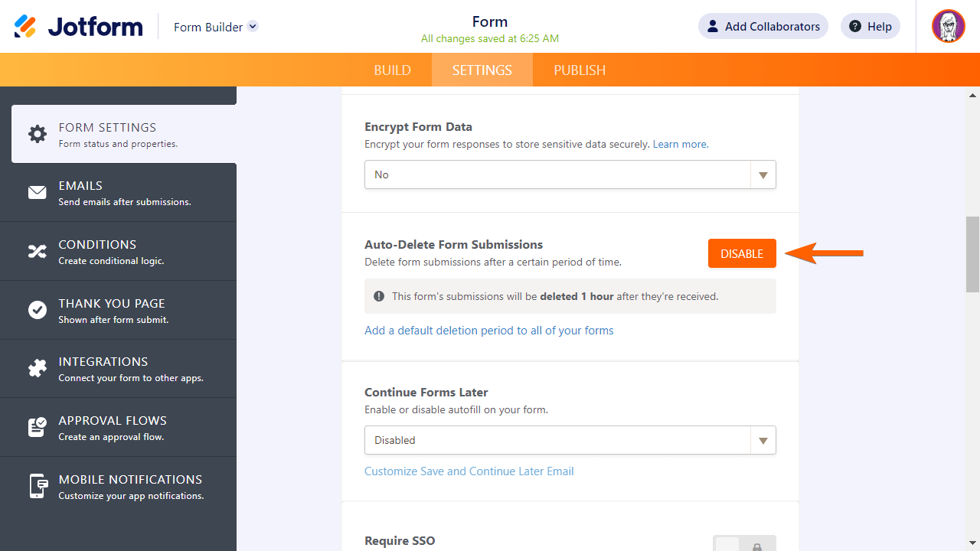Go to the PUBLISH tab
Screen dimensions: 980x551
pyautogui.click(x=580, y=70)
